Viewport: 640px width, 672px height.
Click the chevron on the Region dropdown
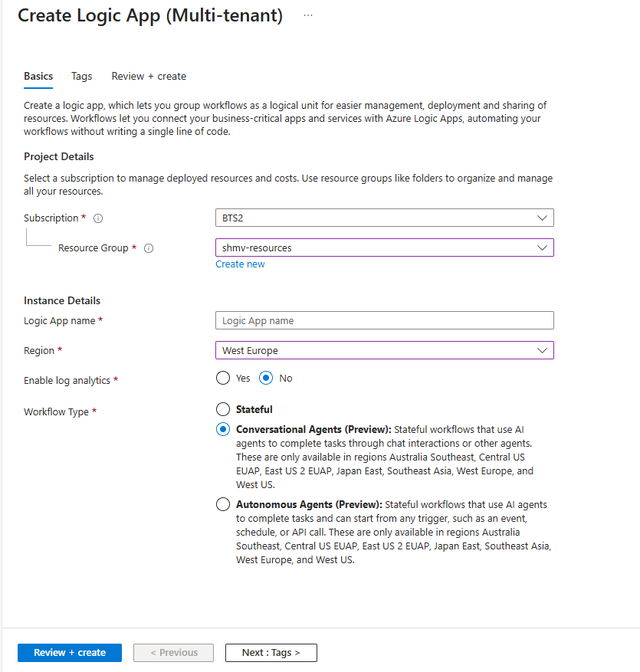pyautogui.click(x=543, y=350)
